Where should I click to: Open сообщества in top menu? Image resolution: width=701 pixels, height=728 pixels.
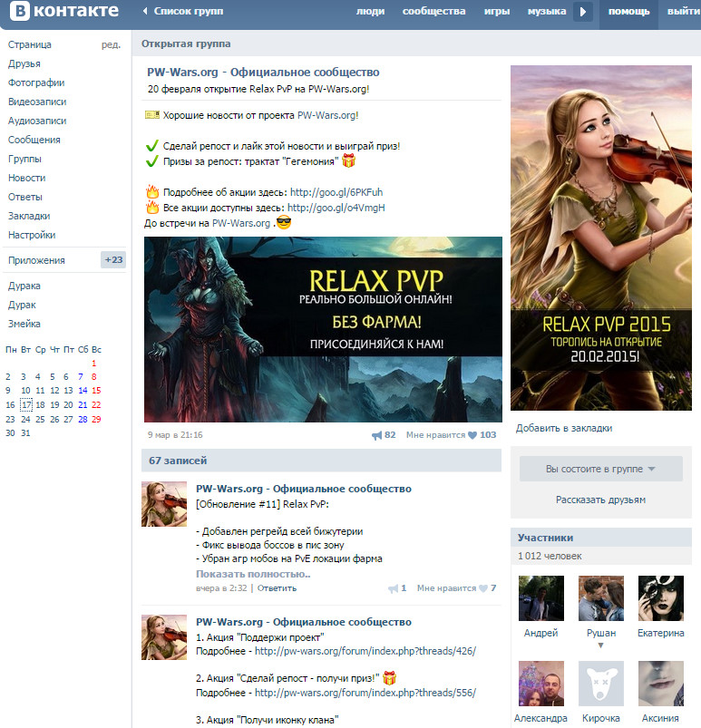[433, 11]
